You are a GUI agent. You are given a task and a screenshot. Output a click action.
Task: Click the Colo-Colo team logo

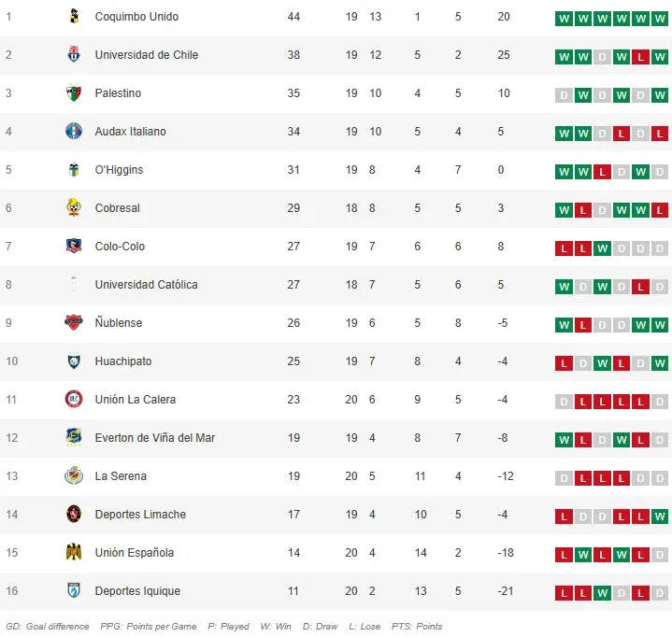click(74, 247)
